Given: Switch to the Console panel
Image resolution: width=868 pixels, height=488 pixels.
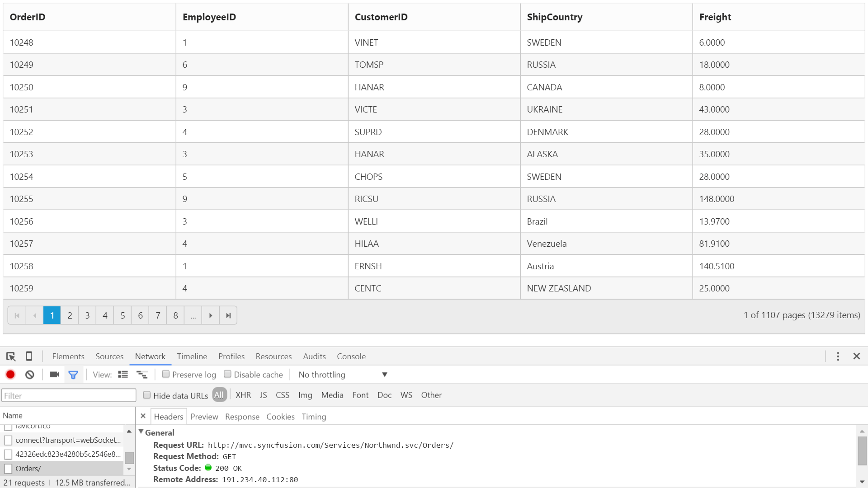Looking at the screenshot, I should tap(351, 356).
